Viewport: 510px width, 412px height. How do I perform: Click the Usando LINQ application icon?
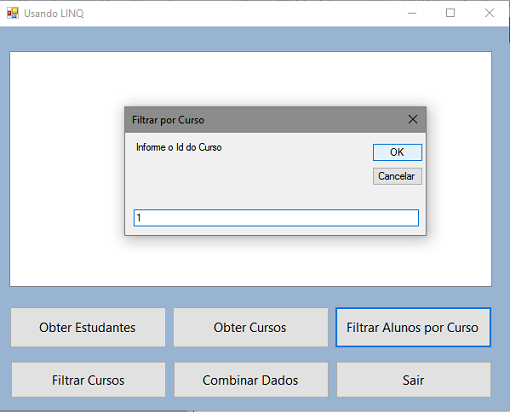pyautogui.click(x=13, y=13)
